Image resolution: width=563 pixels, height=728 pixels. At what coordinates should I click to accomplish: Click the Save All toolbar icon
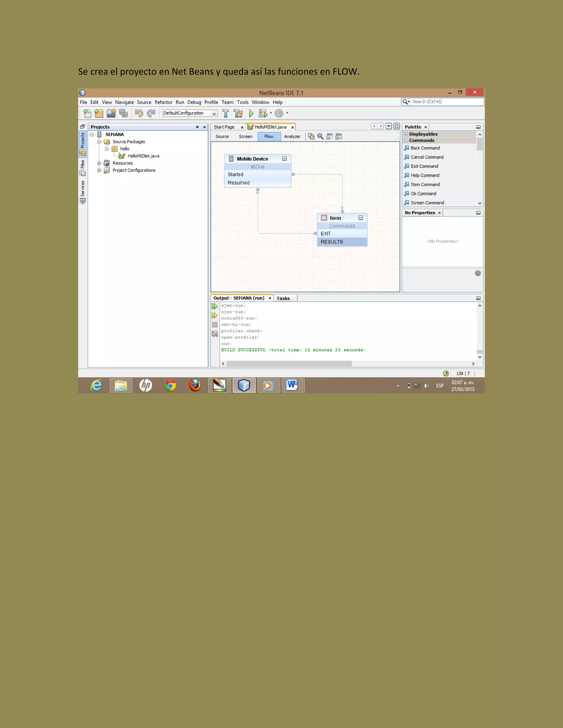(x=123, y=113)
